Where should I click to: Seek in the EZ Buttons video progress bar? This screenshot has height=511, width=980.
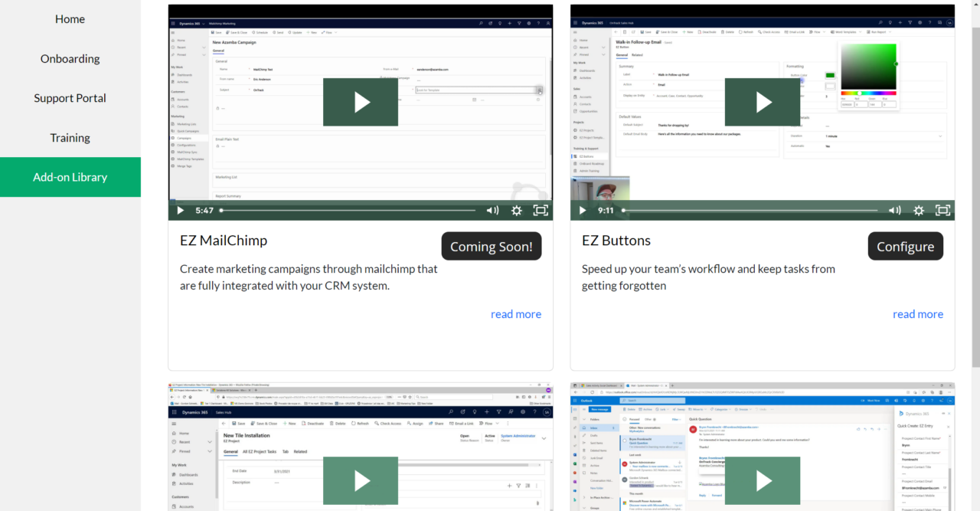[750, 210]
